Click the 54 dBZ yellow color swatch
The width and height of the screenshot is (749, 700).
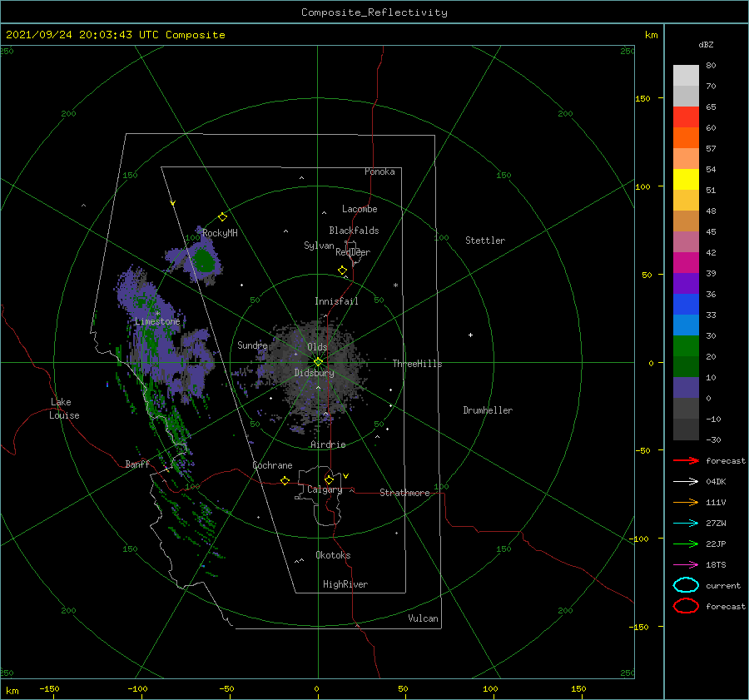[686, 179]
